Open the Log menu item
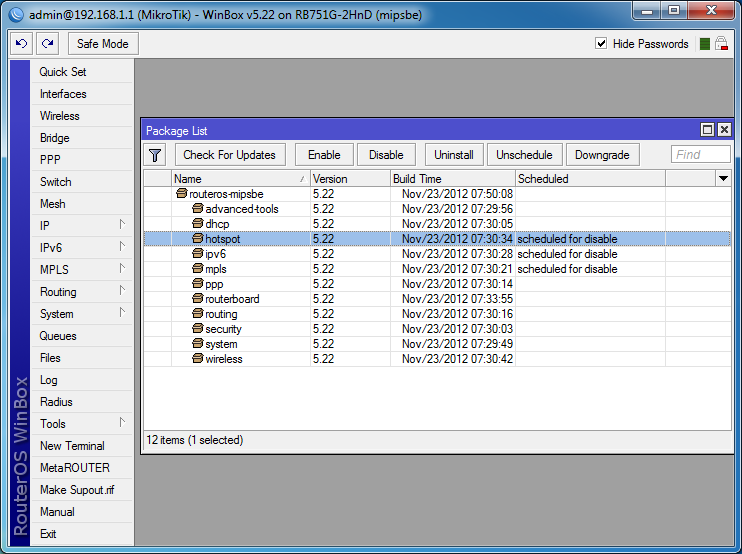 pyautogui.click(x=81, y=380)
